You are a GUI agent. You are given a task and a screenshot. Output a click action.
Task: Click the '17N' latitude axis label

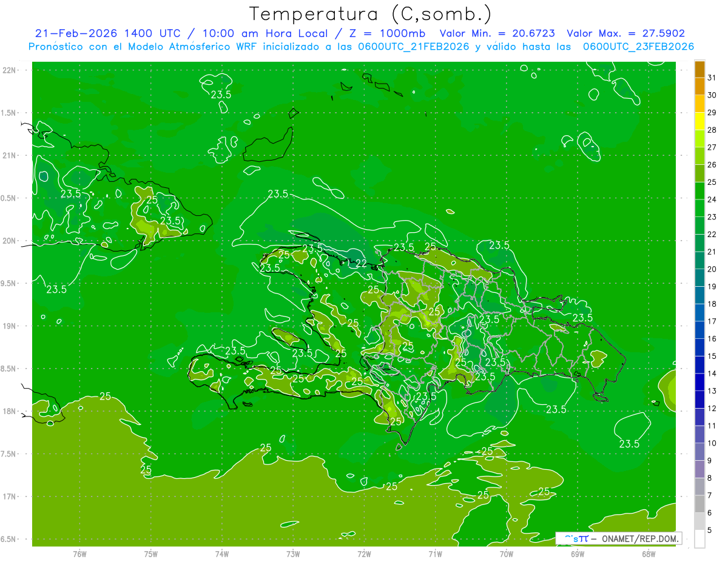point(10,497)
